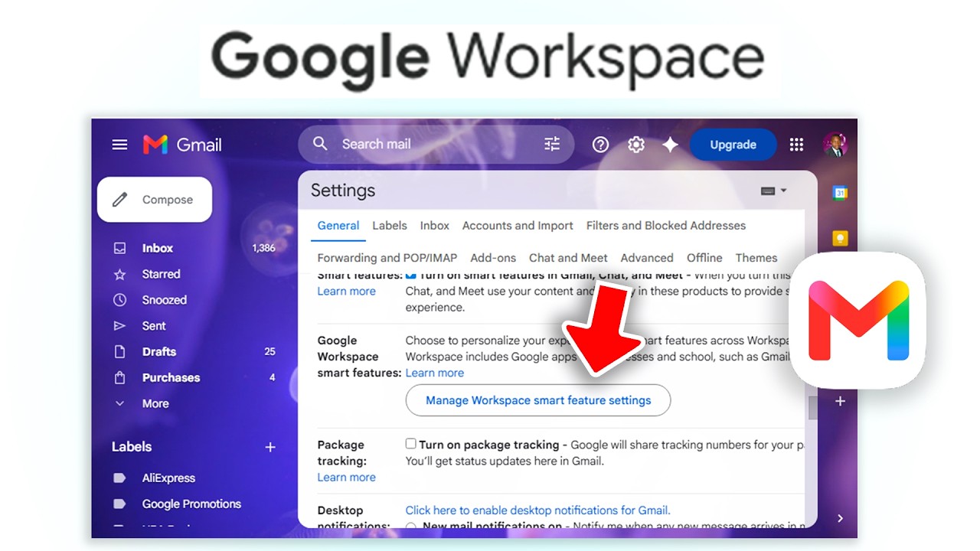
Task: Open Forwarding and POP/IMAP tab
Action: pos(387,258)
